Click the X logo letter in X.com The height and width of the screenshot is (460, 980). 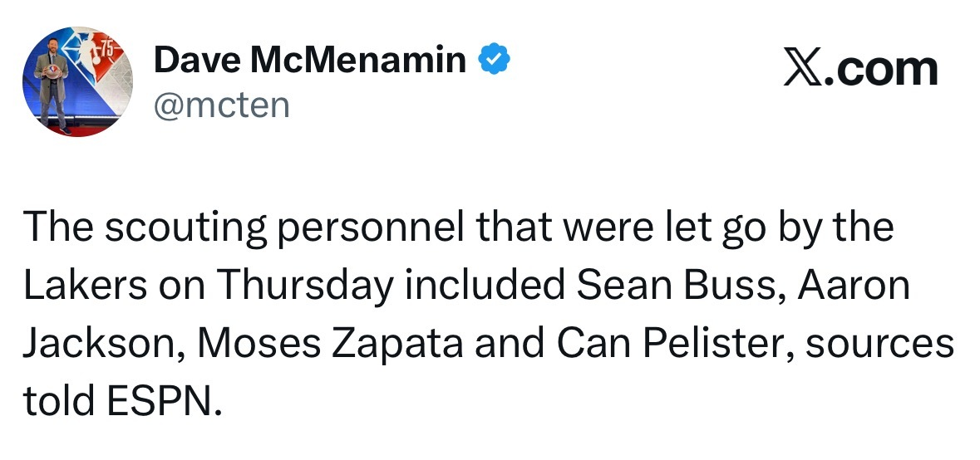(802, 70)
